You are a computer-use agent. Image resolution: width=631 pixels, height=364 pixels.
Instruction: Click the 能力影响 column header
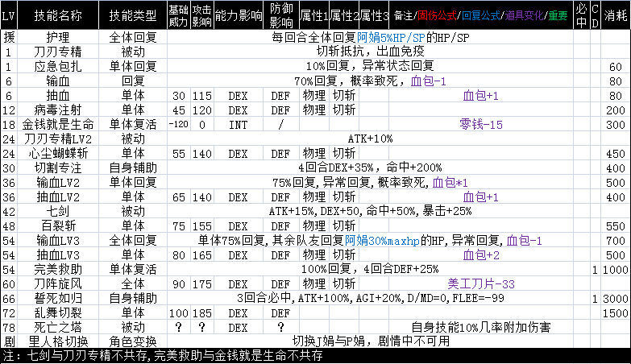(x=239, y=15)
